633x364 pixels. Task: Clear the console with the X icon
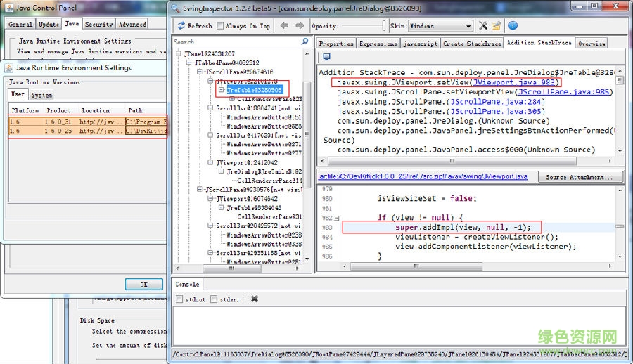click(254, 299)
